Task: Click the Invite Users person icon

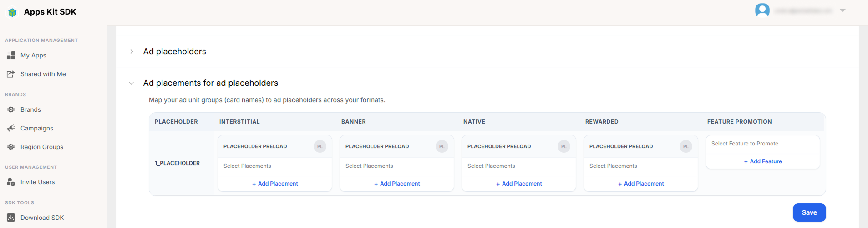Action: tap(11, 182)
